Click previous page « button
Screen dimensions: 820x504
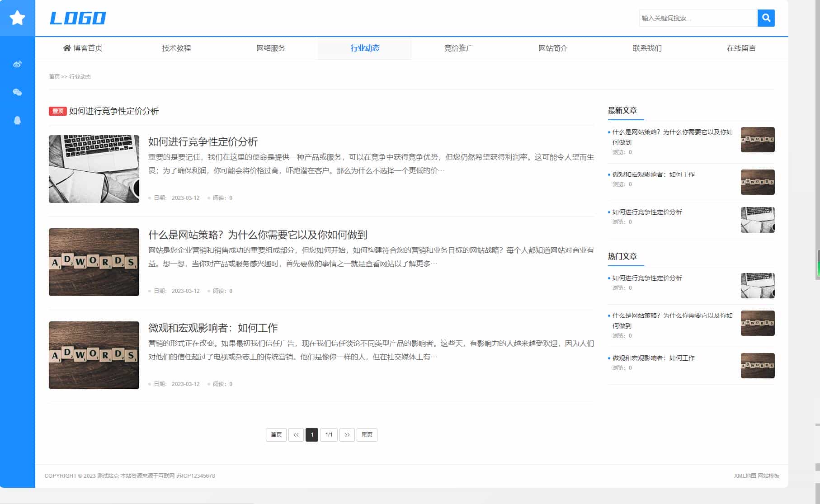tap(296, 435)
